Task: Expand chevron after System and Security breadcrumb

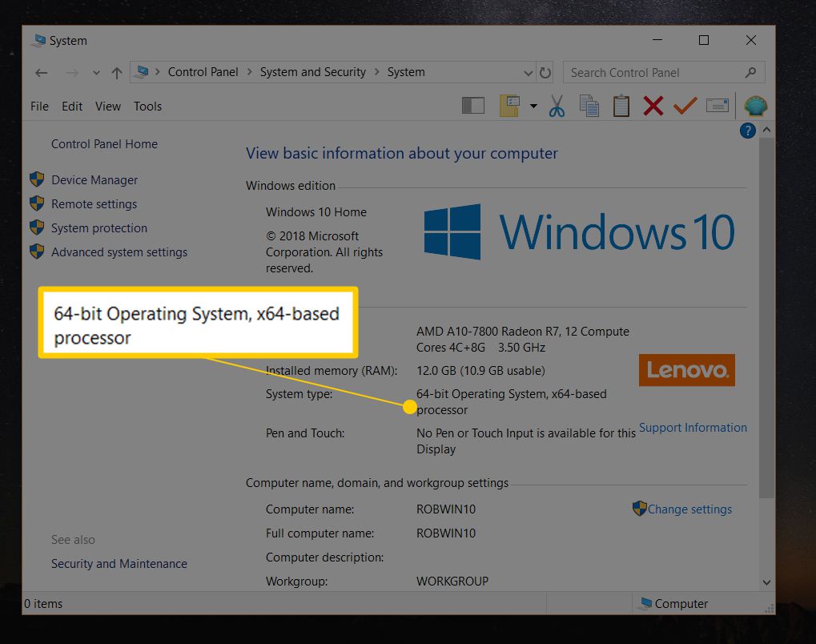Action: click(377, 72)
